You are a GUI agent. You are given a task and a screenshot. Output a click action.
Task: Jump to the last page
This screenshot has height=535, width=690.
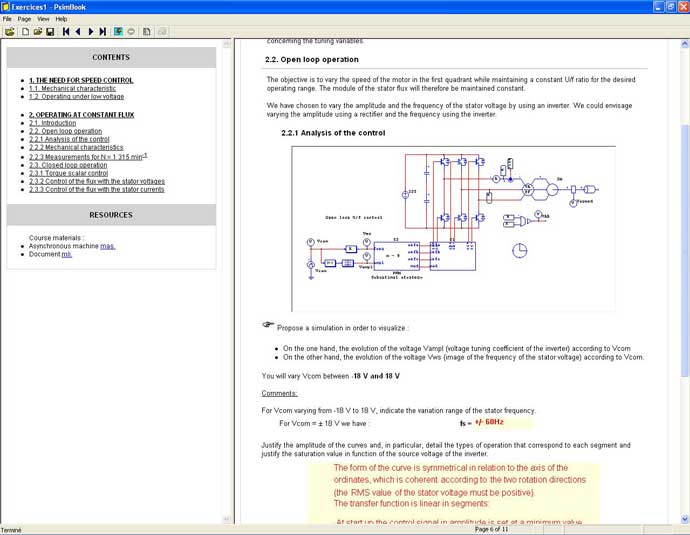(103, 32)
